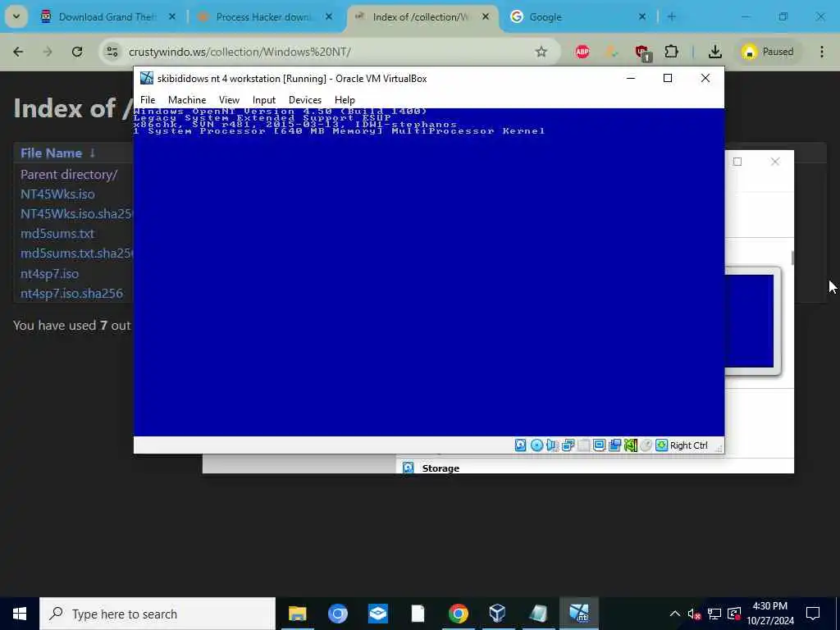Click the muted volume icon in system tray
840x630 pixels.
694,614
